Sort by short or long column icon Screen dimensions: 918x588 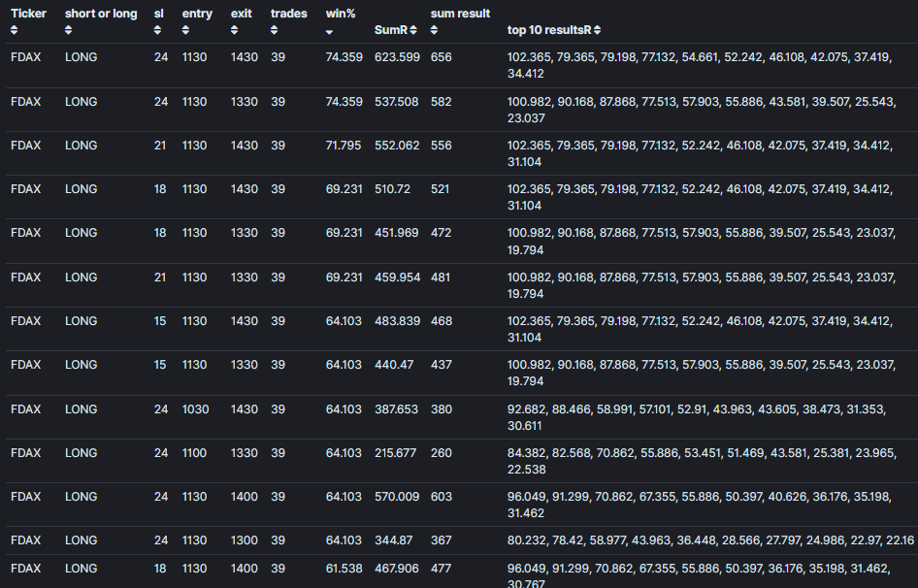click(69, 30)
